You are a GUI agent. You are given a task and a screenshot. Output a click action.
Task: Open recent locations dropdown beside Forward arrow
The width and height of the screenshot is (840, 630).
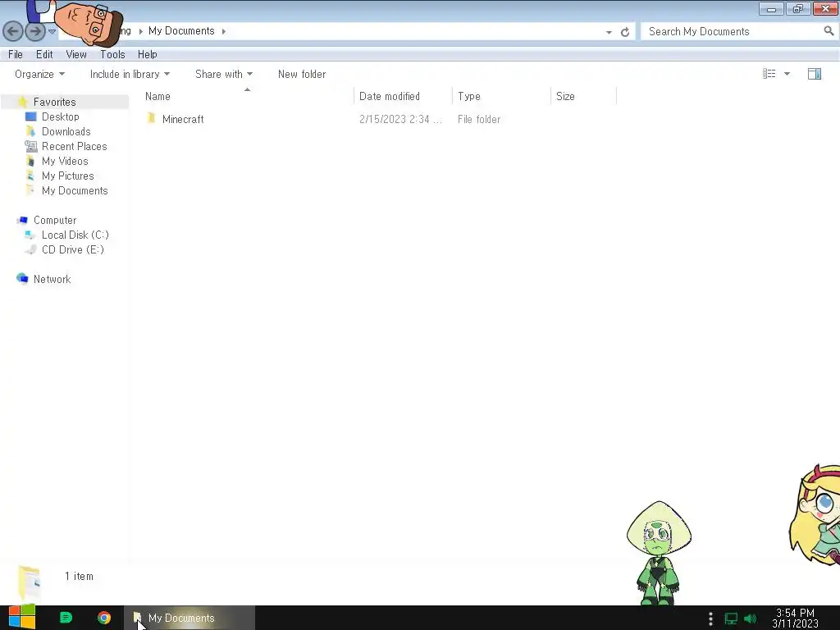pyautogui.click(x=52, y=32)
